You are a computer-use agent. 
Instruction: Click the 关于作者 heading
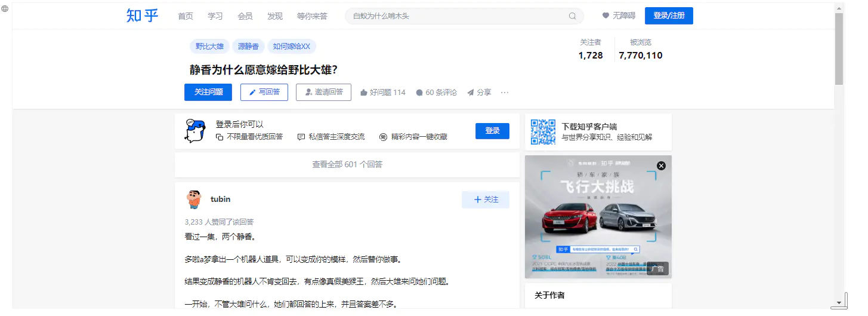[550, 295]
